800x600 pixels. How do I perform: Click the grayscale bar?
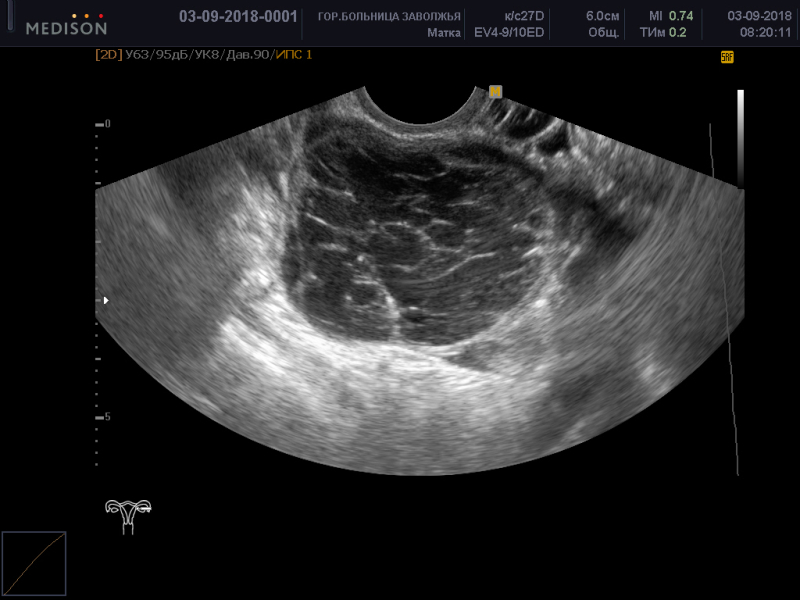(x=740, y=139)
